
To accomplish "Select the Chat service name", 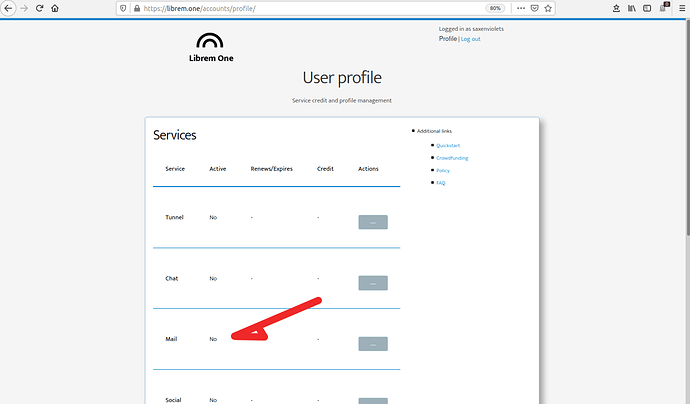I will (172, 279).
